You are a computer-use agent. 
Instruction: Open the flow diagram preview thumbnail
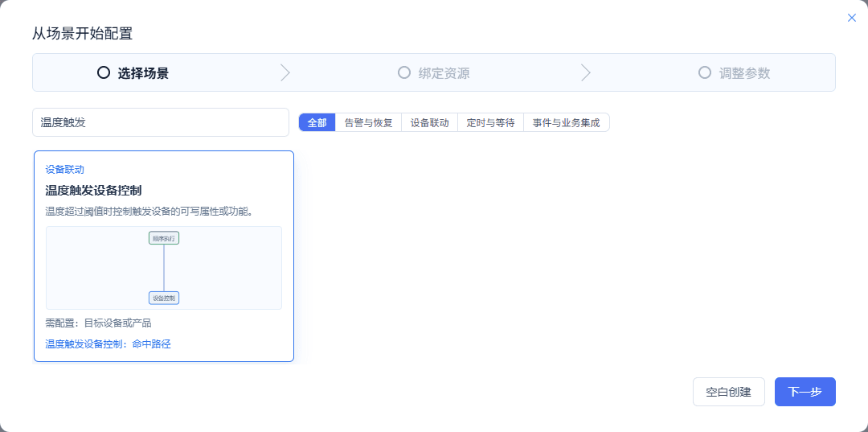coord(164,268)
